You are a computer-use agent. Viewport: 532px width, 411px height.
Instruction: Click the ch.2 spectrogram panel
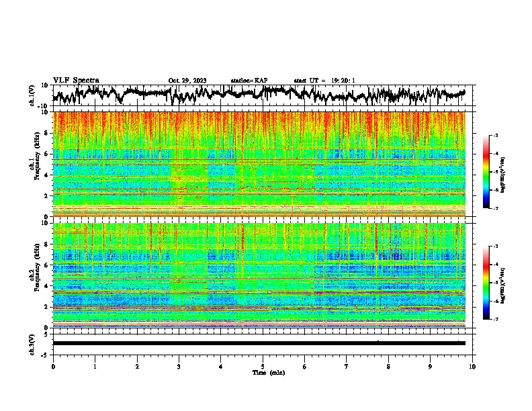[259, 275]
